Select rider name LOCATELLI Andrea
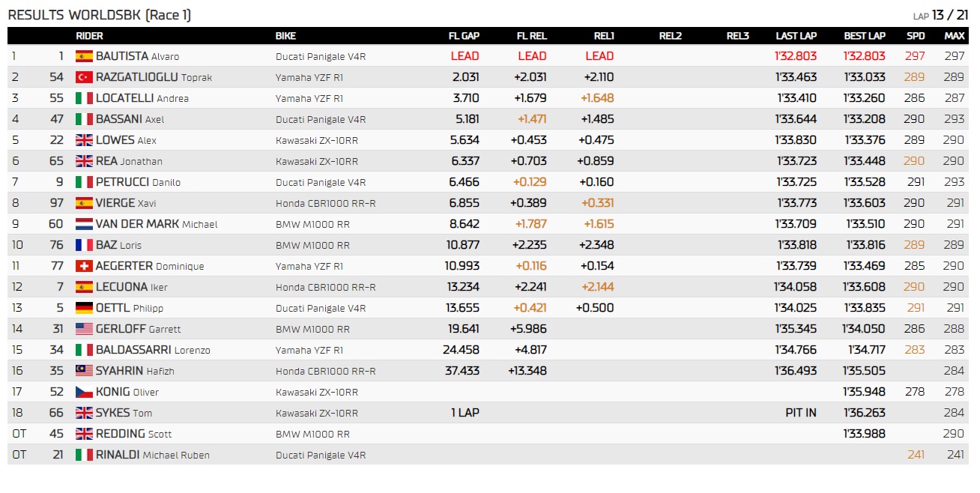Screen dimensions: 980x493 click(142, 98)
